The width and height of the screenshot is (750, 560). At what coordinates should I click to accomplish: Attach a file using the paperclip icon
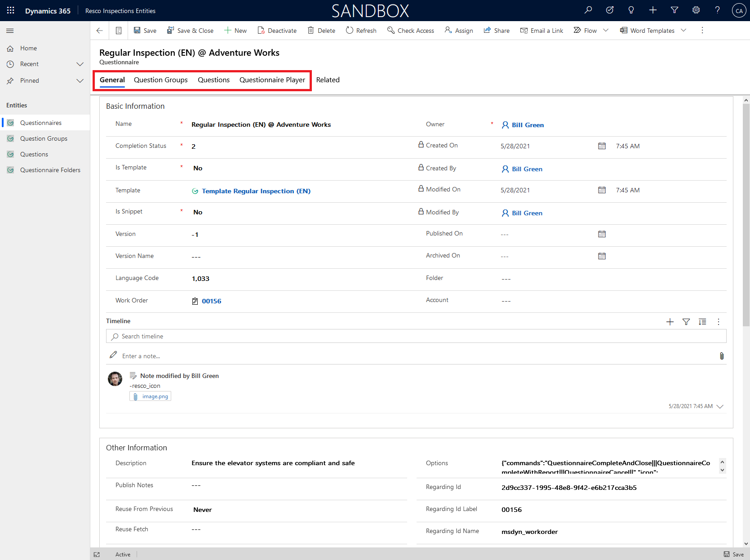[722, 356]
